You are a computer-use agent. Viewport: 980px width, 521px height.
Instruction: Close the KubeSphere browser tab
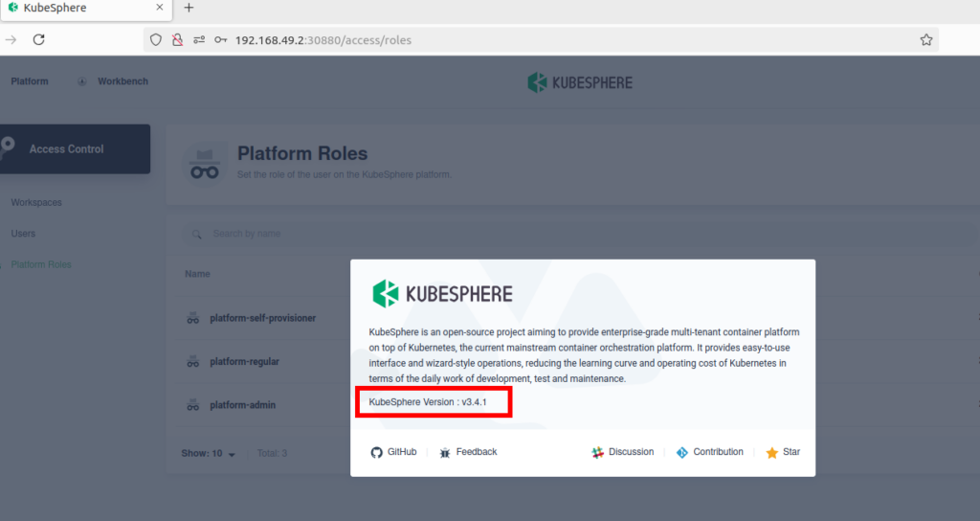160,8
